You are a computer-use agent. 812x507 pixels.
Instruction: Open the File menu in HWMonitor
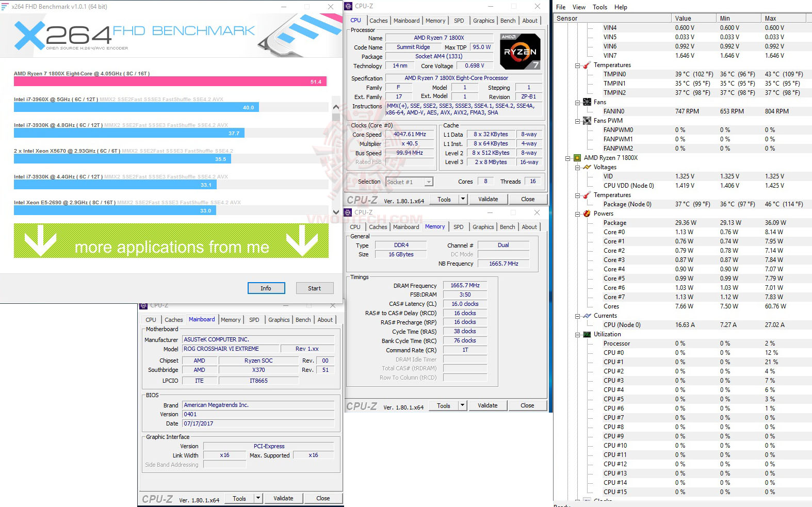pos(561,7)
